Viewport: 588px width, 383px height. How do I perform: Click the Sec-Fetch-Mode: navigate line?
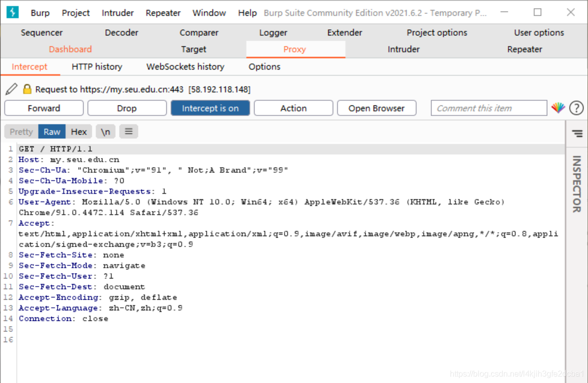(82, 265)
